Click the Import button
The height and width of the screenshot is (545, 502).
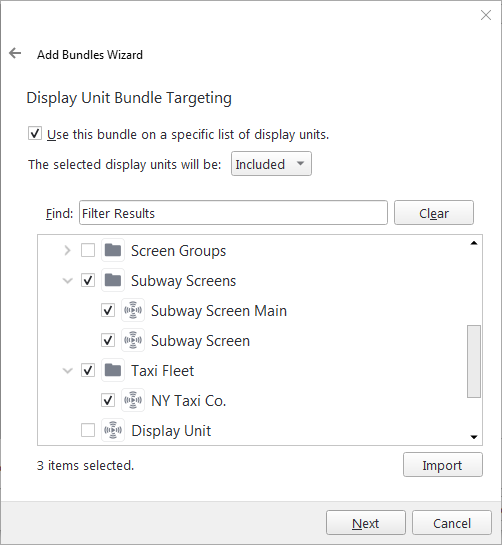(x=443, y=465)
